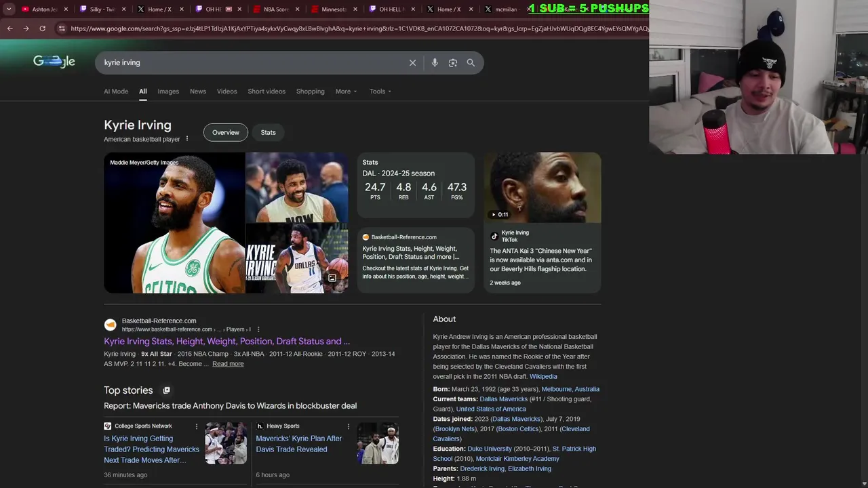Click the browser URL address bar
This screenshot has height=488, width=868.
pyautogui.click(x=358, y=28)
